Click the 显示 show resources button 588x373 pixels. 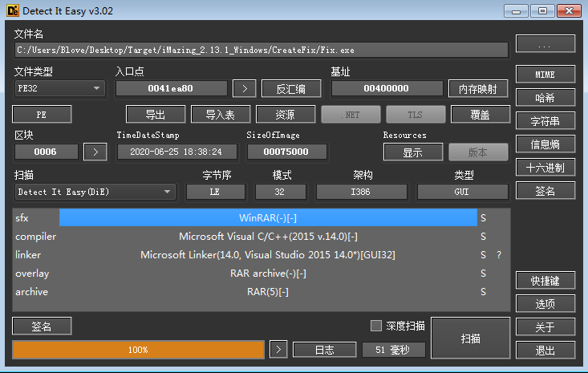click(413, 152)
